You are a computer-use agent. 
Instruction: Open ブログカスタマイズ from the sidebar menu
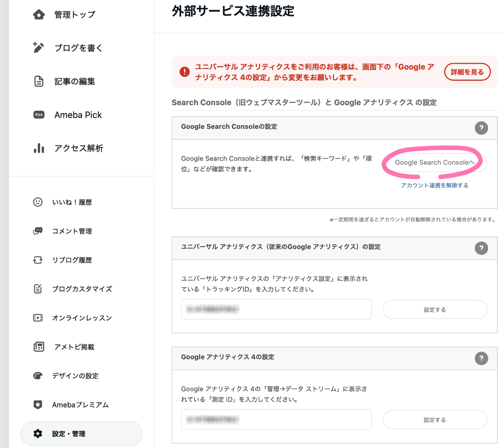pos(82,289)
